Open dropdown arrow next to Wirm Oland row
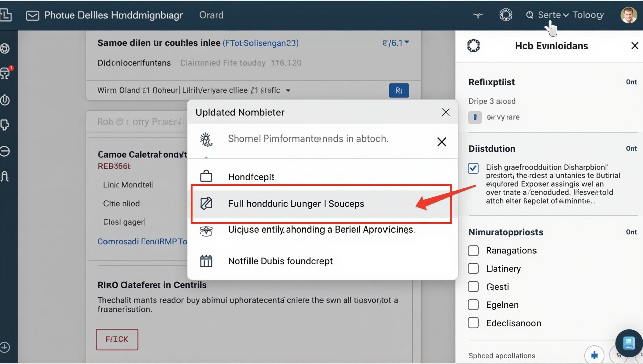The width and height of the screenshot is (643, 364). pos(288,91)
